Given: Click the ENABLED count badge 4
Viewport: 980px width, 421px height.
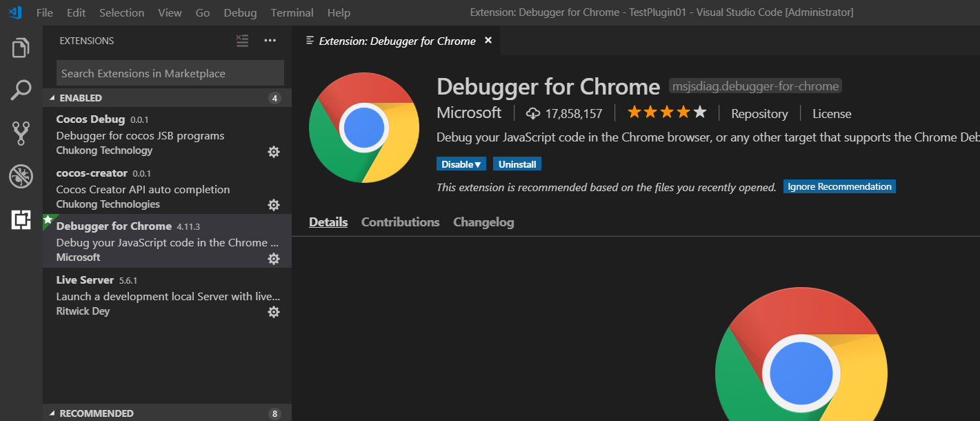Looking at the screenshot, I should [274, 98].
